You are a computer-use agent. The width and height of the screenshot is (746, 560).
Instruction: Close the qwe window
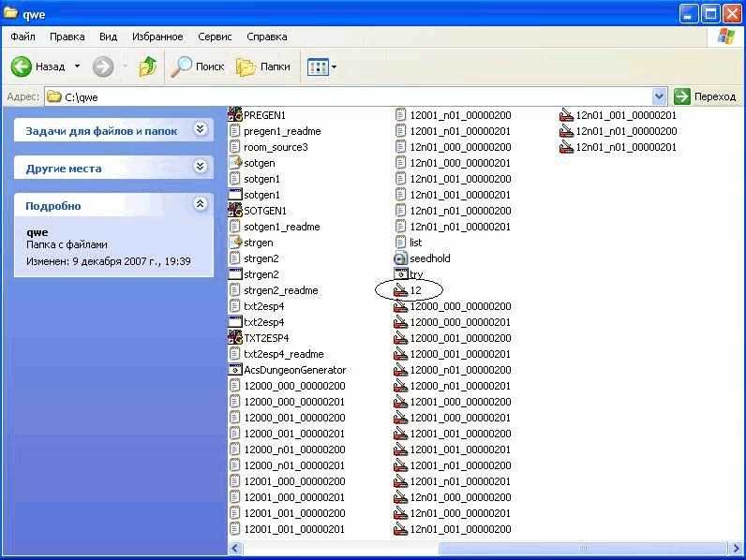733,13
